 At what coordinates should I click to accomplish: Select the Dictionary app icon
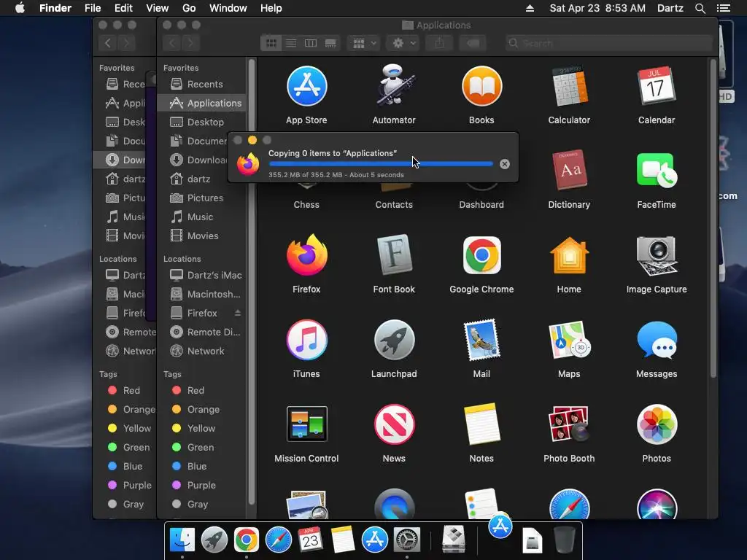[x=569, y=170]
